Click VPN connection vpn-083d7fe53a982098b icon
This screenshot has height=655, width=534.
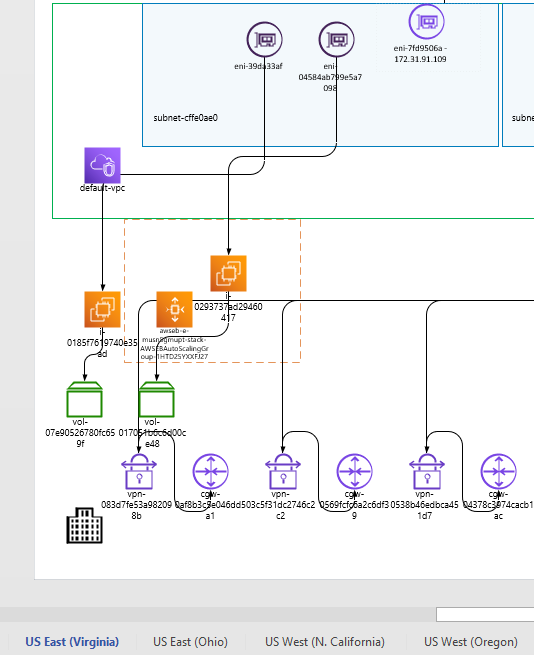pyautogui.click(x=139, y=472)
